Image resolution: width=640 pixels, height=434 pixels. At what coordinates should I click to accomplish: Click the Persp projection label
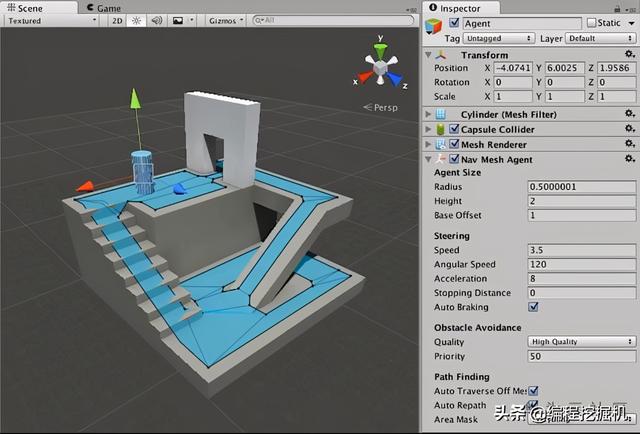pyautogui.click(x=380, y=107)
